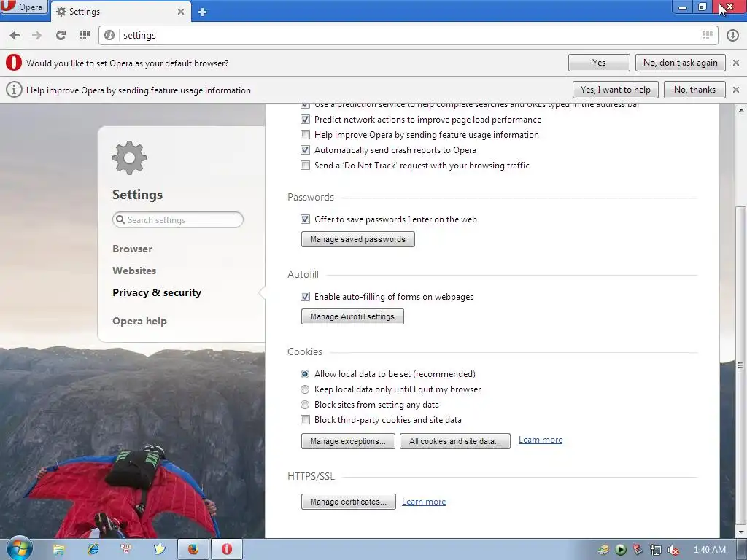Viewport: 747px width, 560px height.
Task: Toggle Enable auto-filling of forms checkbox
Action: coord(305,297)
